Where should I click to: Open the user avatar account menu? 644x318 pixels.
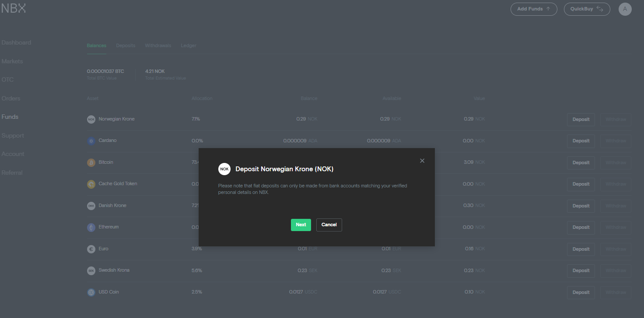coord(625,9)
